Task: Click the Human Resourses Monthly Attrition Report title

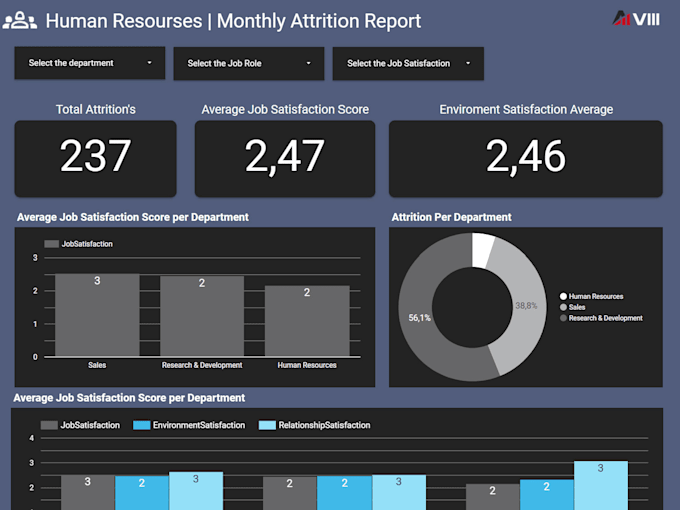Action: coord(233,21)
